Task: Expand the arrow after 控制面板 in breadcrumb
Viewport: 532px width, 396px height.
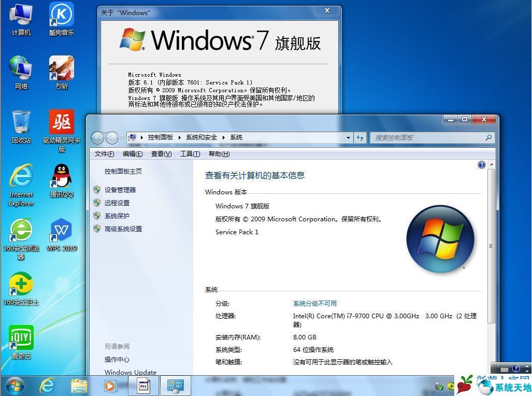Action: click(179, 137)
